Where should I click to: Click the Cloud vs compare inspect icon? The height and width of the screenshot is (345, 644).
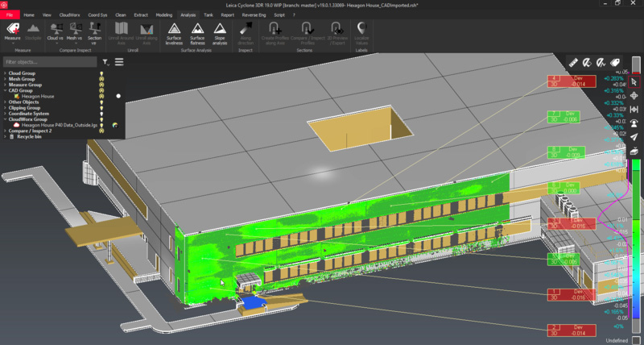tap(55, 31)
